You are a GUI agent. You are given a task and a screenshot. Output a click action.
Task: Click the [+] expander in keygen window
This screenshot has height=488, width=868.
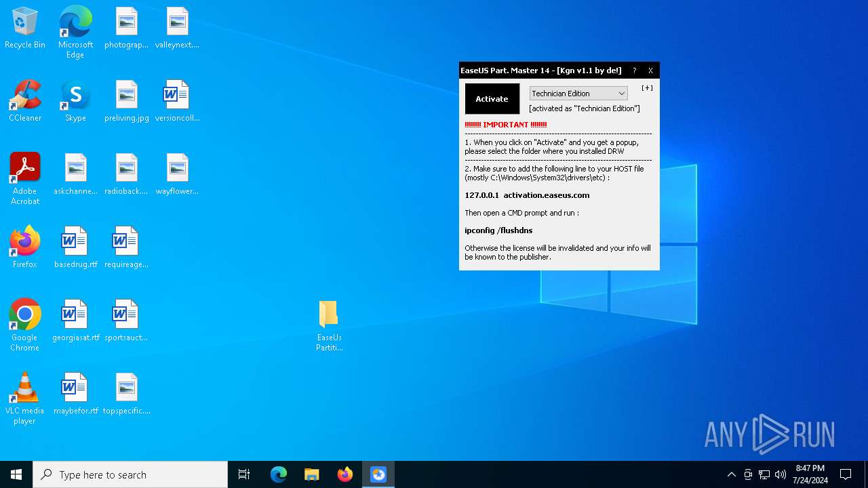[647, 88]
